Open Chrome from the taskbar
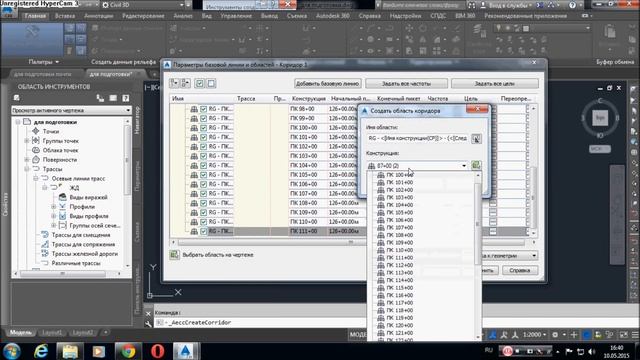Screen dimensions: 640x360 pos(128,351)
